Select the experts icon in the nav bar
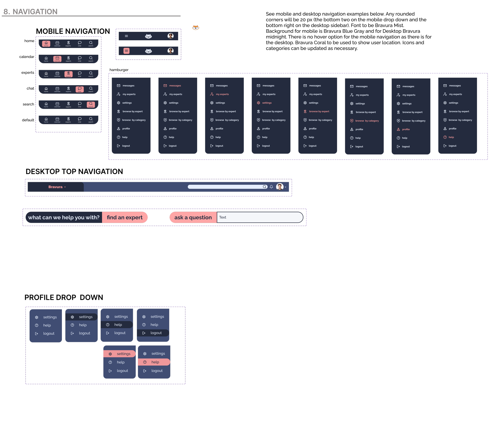 click(x=68, y=74)
